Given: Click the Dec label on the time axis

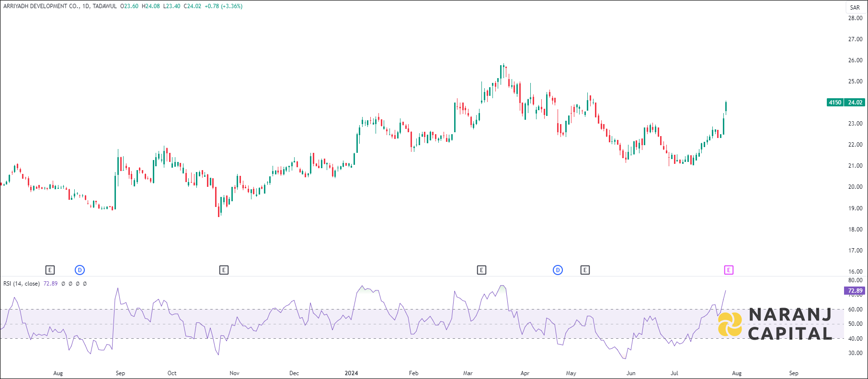Looking at the screenshot, I should tap(294, 373).
